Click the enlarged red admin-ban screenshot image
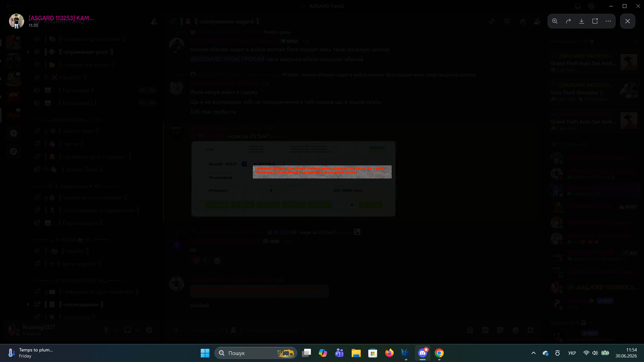Image resolution: width=644 pixels, height=362 pixels. (322, 172)
